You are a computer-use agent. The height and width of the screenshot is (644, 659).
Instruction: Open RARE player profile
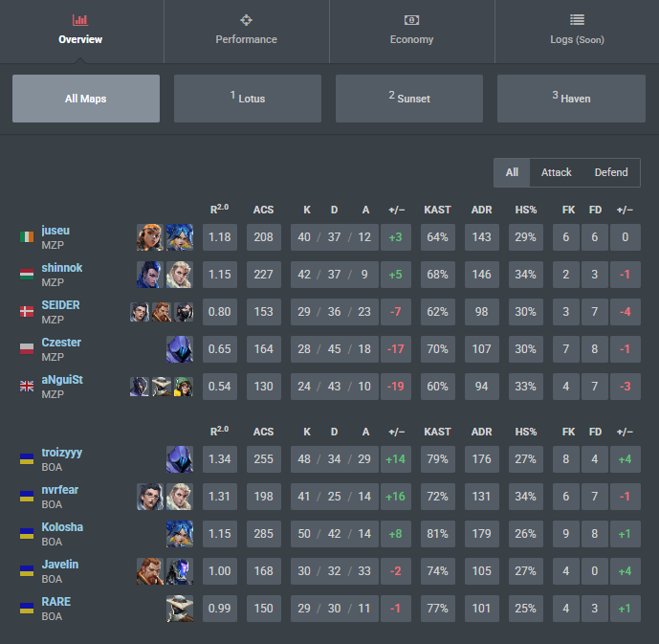pyautogui.click(x=55, y=602)
